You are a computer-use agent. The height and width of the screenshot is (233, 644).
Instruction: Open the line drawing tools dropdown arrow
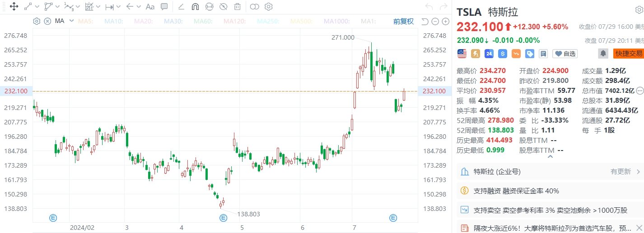tap(37, 7)
